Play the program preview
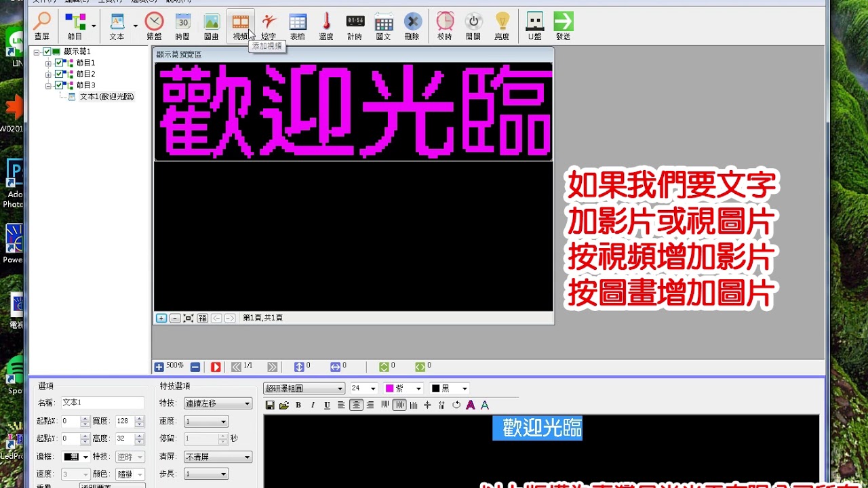This screenshot has height=488, width=868. [216, 367]
